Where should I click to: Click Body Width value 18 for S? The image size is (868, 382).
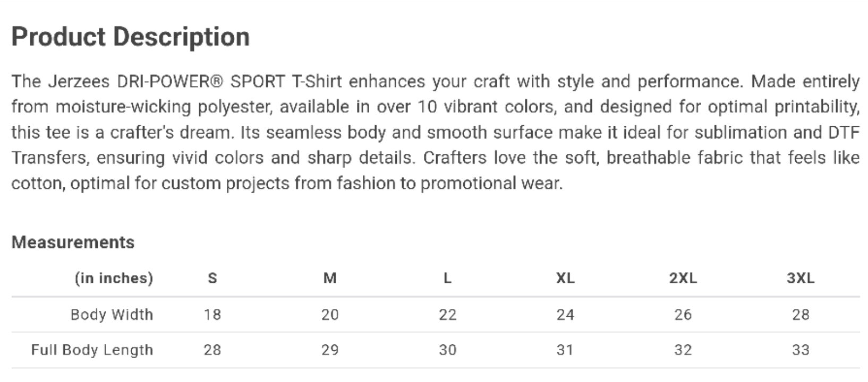pyautogui.click(x=212, y=315)
